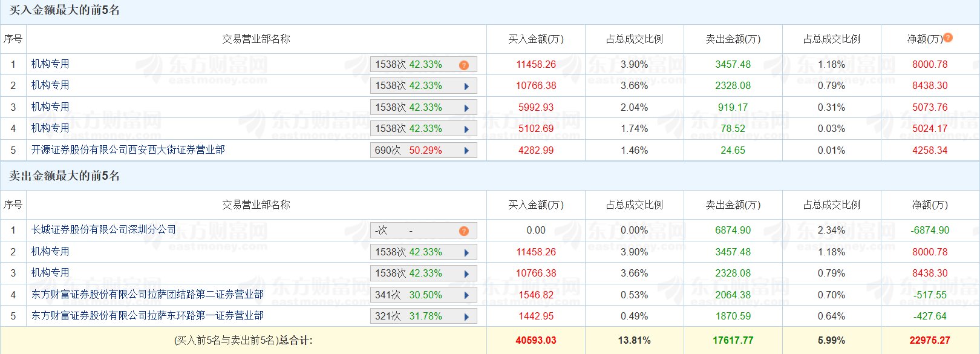Image resolution: width=980 pixels, height=354 pixels.
Task: Click blue arrow in sell-list row 2
Action: pos(466,252)
